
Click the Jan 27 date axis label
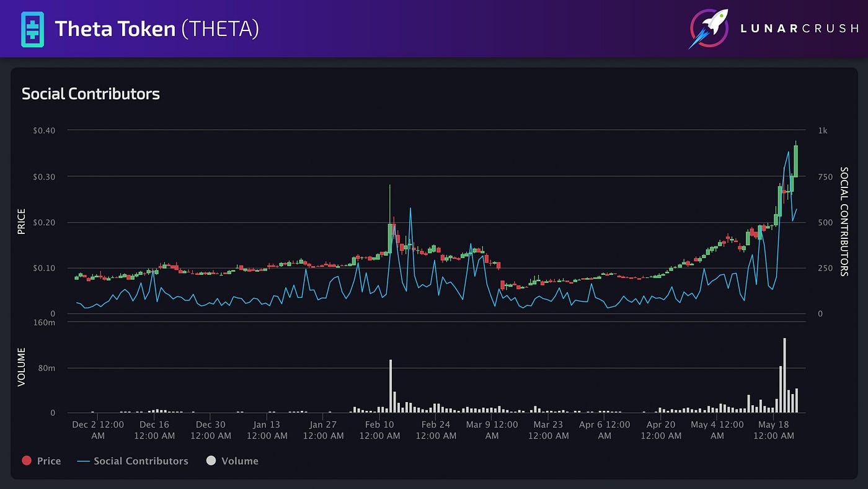324,430
